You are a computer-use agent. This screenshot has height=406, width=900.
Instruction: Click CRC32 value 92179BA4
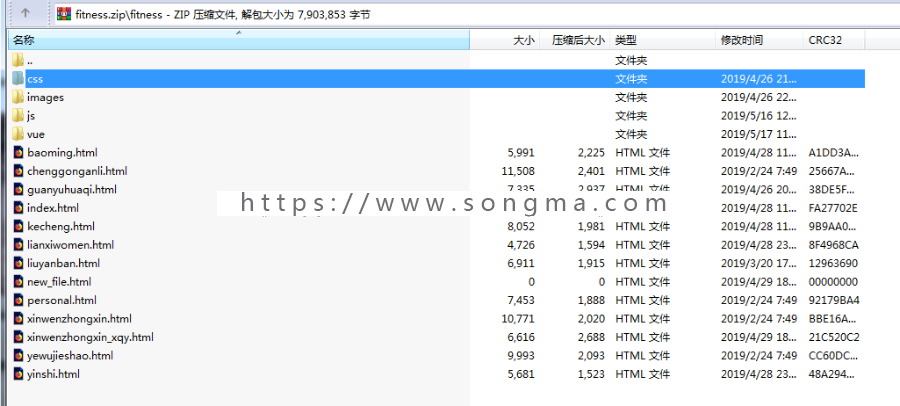(834, 300)
